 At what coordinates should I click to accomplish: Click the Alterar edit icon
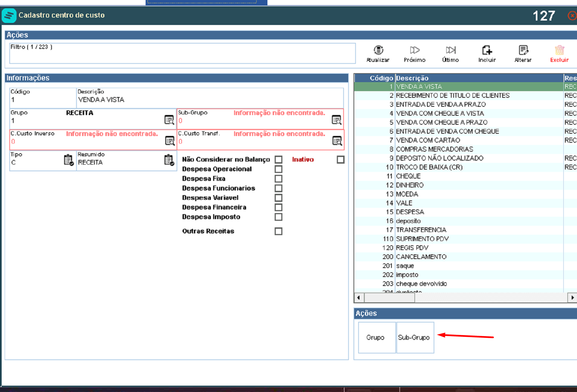[523, 50]
